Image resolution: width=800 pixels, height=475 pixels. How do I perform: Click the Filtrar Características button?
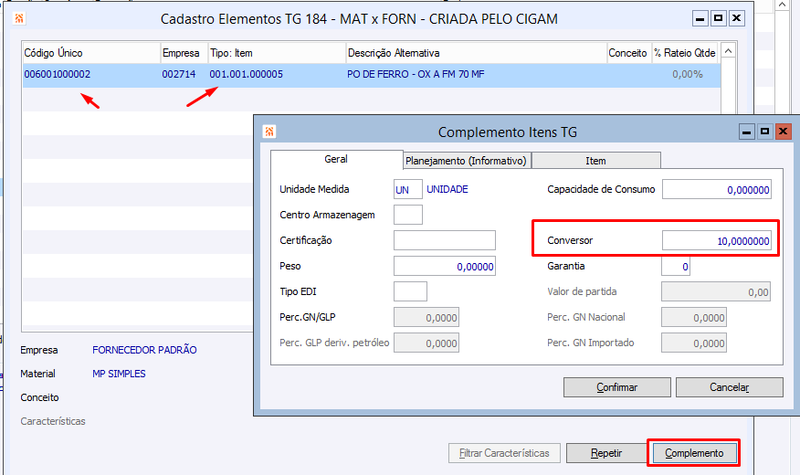(504, 453)
